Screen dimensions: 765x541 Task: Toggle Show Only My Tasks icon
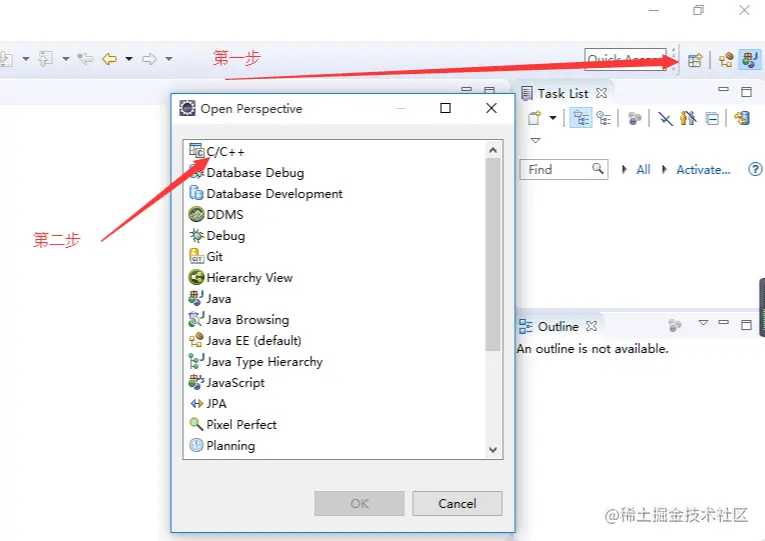[688, 118]
